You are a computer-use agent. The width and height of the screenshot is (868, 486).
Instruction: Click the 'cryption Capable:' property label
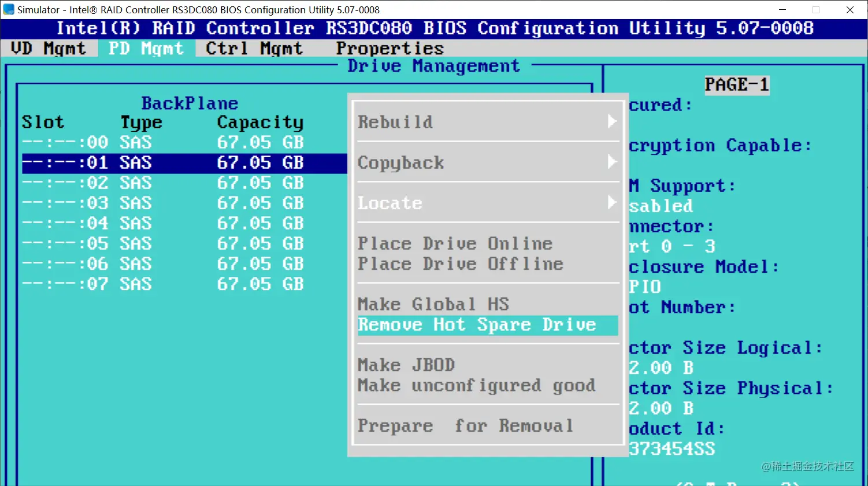coord(720,146)
